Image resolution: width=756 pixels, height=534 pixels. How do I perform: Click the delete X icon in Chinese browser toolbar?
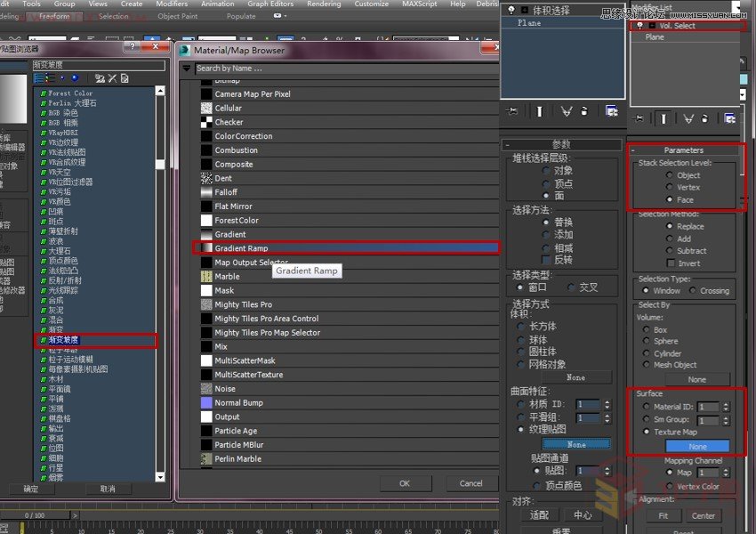pos(114,79)
